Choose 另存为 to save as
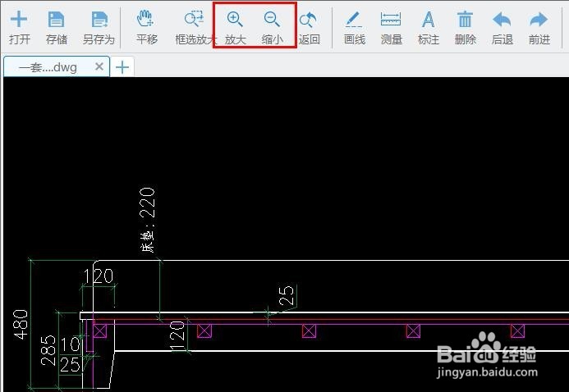Screen dimensions: 569x392 coord(99,27)
